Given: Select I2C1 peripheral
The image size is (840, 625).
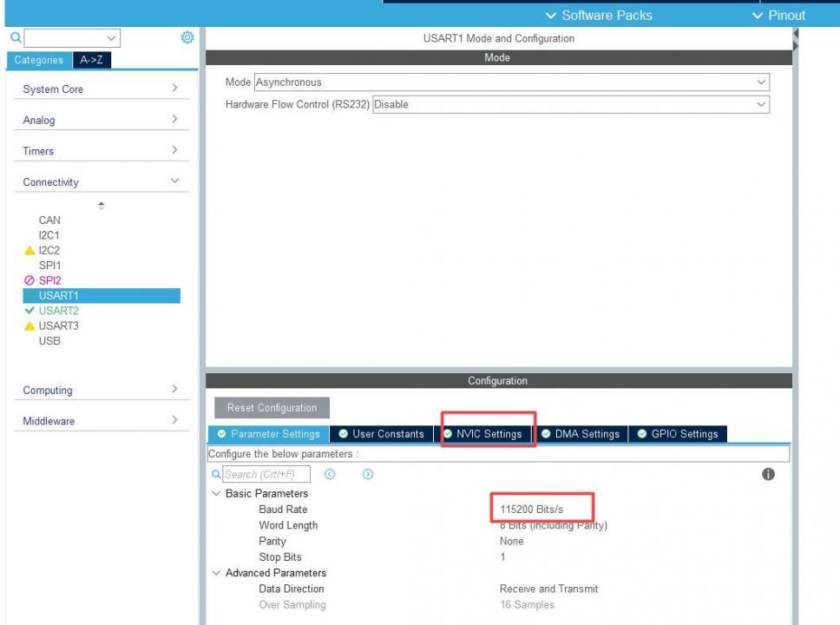Looking at the screenshot, I should coord(49,235).
